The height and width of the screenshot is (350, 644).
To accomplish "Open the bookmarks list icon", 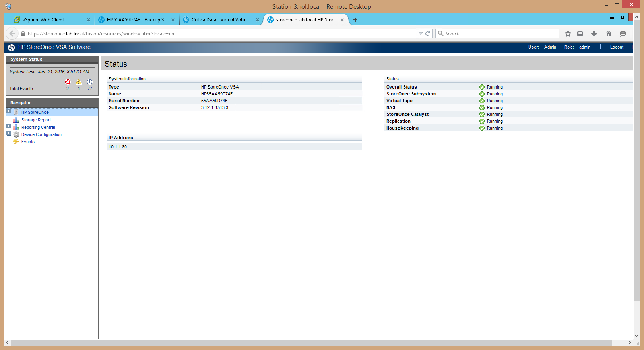I will (x=580, y=33).
